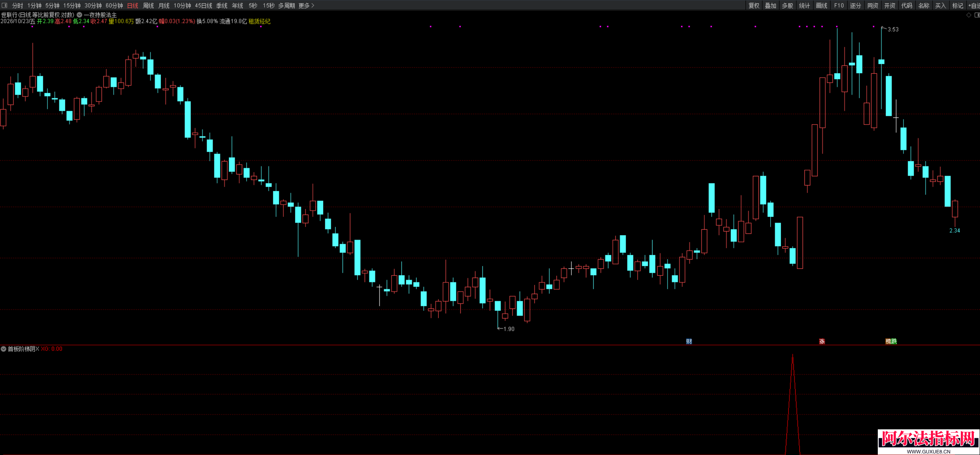
Task: Switch to 30分钟 period
Action: tap(93, 5)
